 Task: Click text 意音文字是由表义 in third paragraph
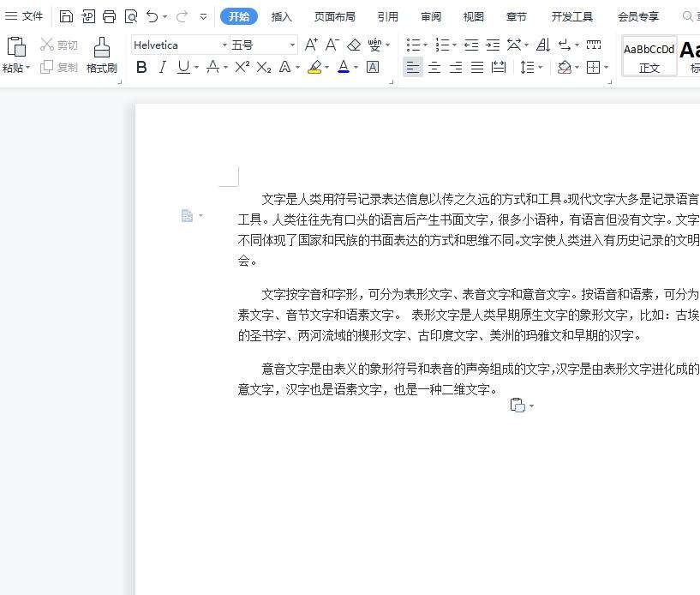coord(309,369)
